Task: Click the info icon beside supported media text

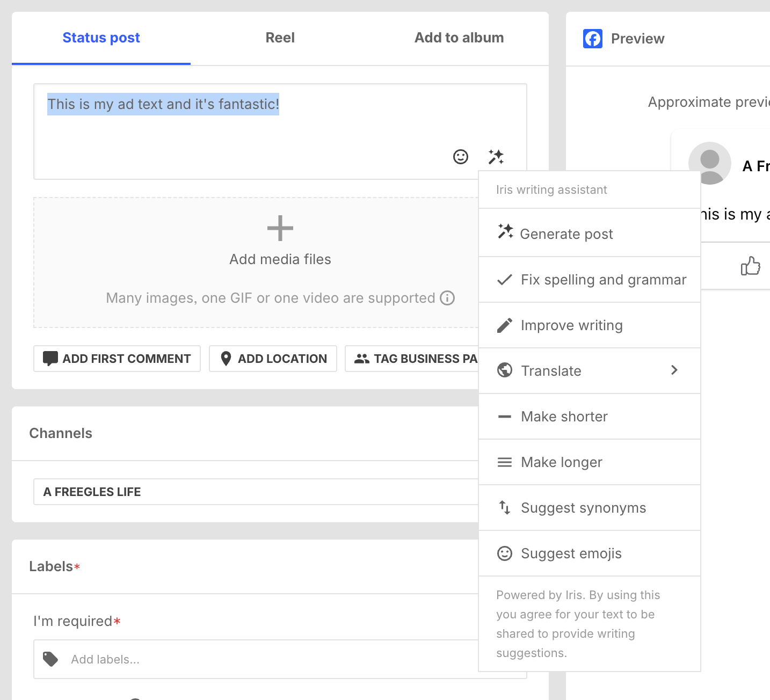Action: pos(447,298)
